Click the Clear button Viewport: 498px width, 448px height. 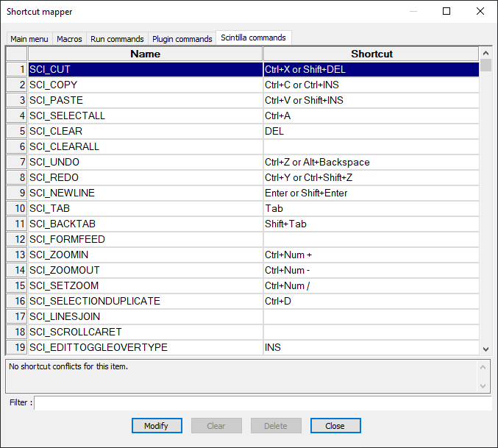(216, 425)
